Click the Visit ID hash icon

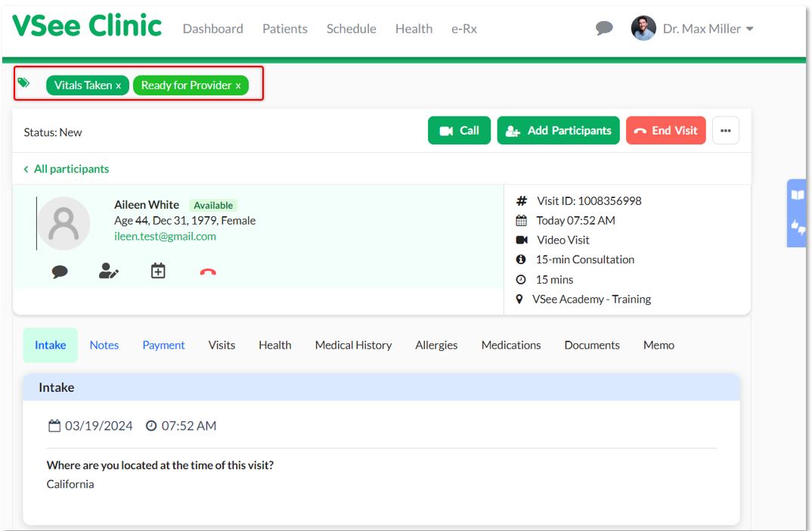click(522, 200)
